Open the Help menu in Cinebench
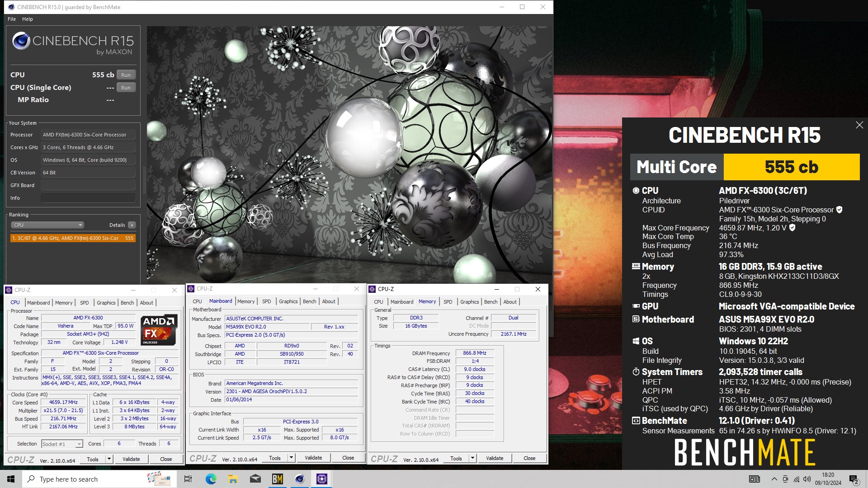 28,19
